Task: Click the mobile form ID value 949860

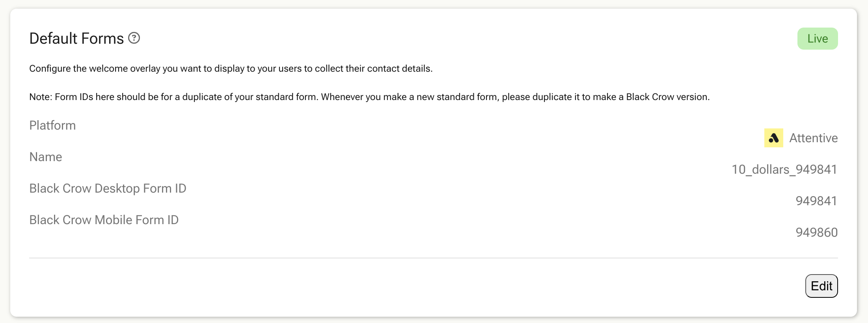Action: tap(817, 232)
